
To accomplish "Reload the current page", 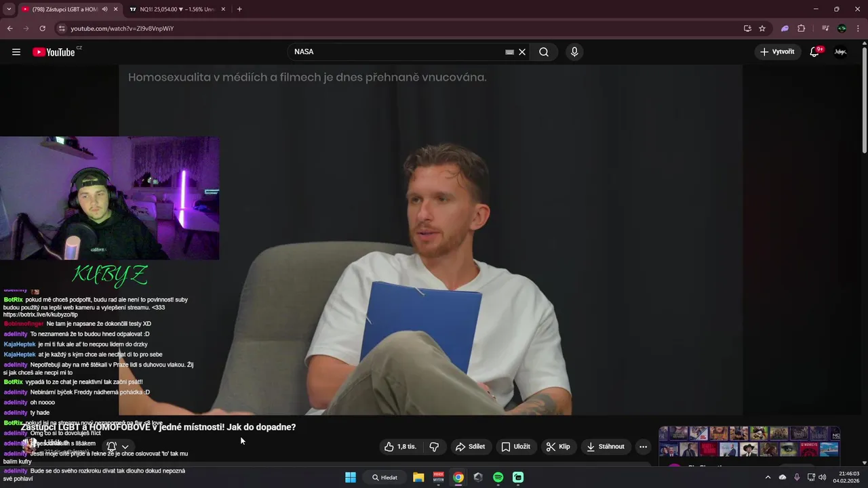I will click(42, 28).
